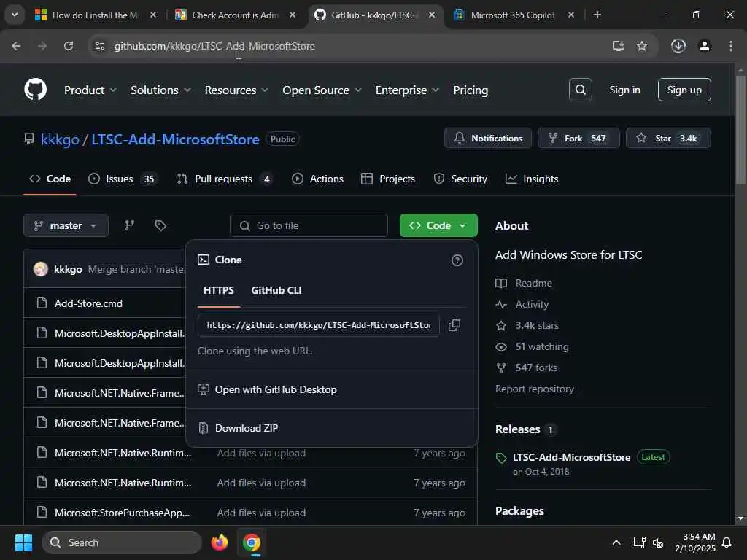This screenshot has width=747, height=560.
Task: View site information icon in the address bar
Action: 100,46
